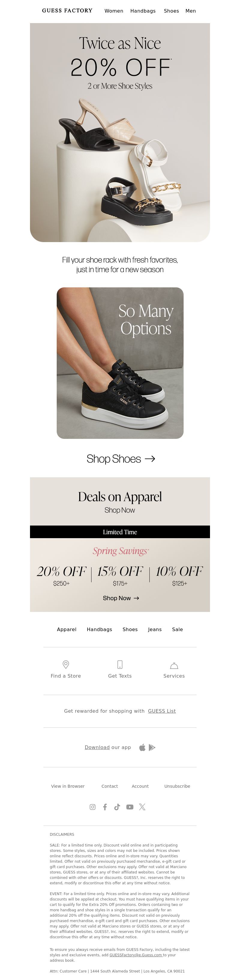
Task: Open the Handbags menu in header
Action: click(143, 11)
